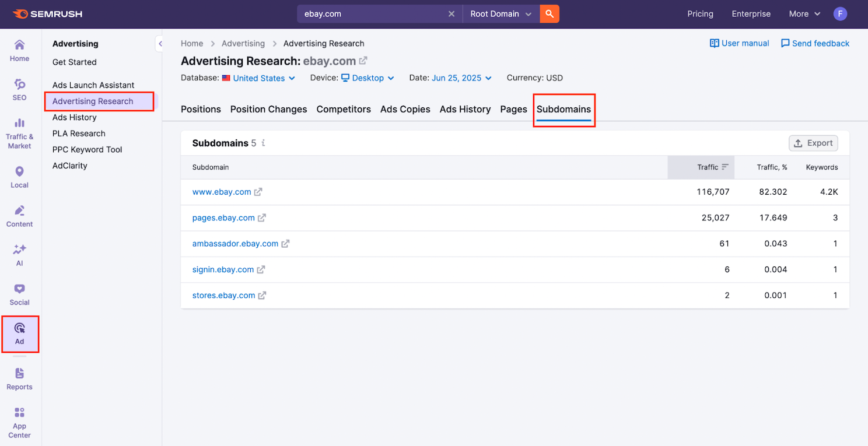Image resolution: width=868 pixels, height=446 pixels.
Task: Collapse the Advertising side panel
Action: (x=159, y=44)
